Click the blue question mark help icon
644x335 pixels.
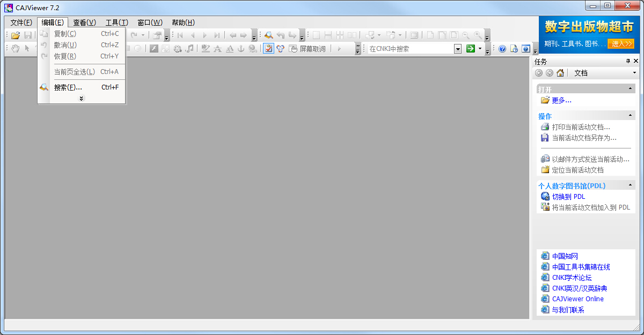tap(502, 49)
